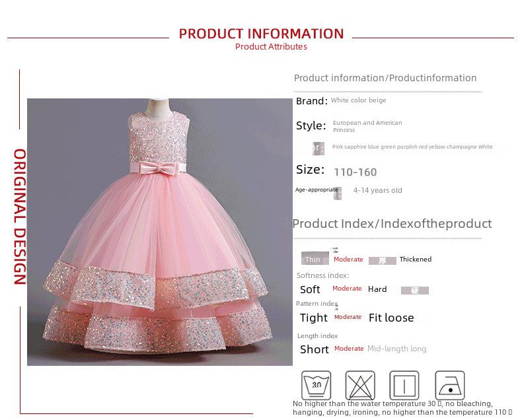The height and width of the screenshot is (420, 522).
Task: Select Moderate in length index row
Action: pos(349,349)
